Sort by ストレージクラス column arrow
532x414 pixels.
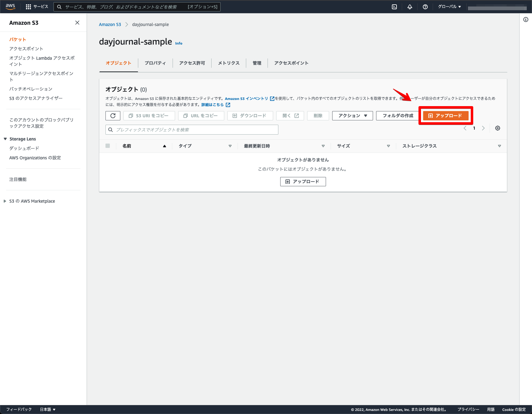click(x=500, y=146)
